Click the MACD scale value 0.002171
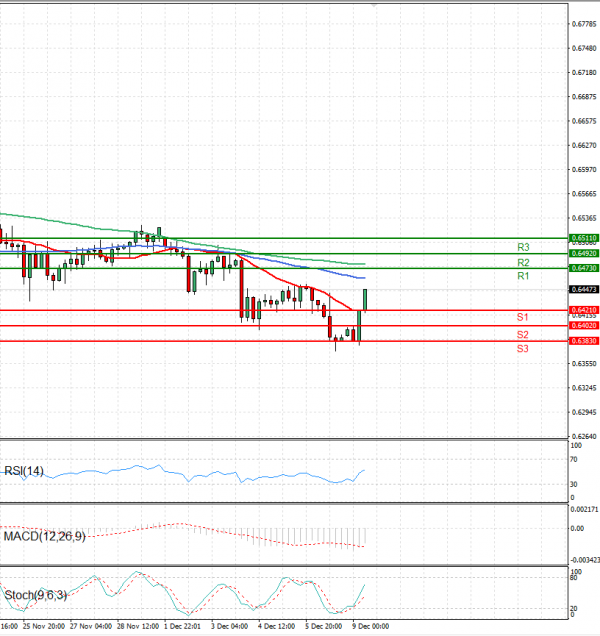Image resolution: width=600 pixels, height=636 pixels. [x=585, y=509]
